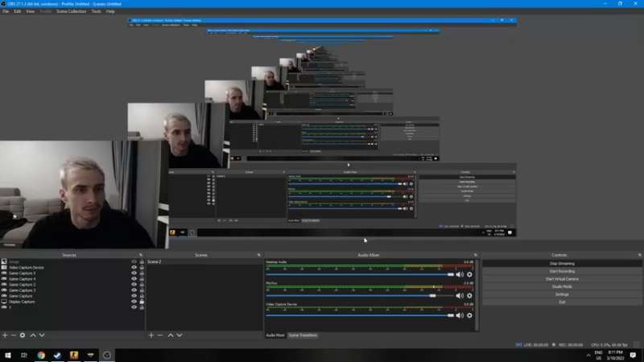Click Start Virtual Camera
Image resolution: width=644 pixels, height=362 pixels.
[562, 279]
